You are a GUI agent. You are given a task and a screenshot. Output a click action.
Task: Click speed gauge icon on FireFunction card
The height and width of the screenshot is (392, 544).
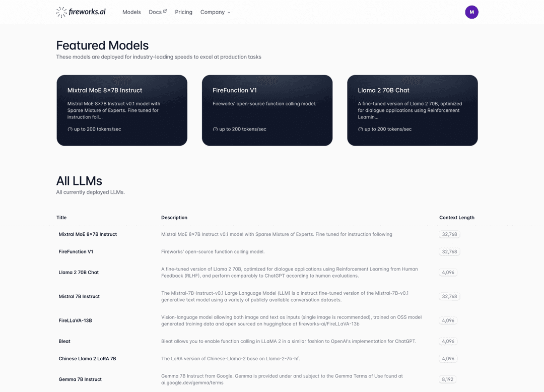coord(216,129)
